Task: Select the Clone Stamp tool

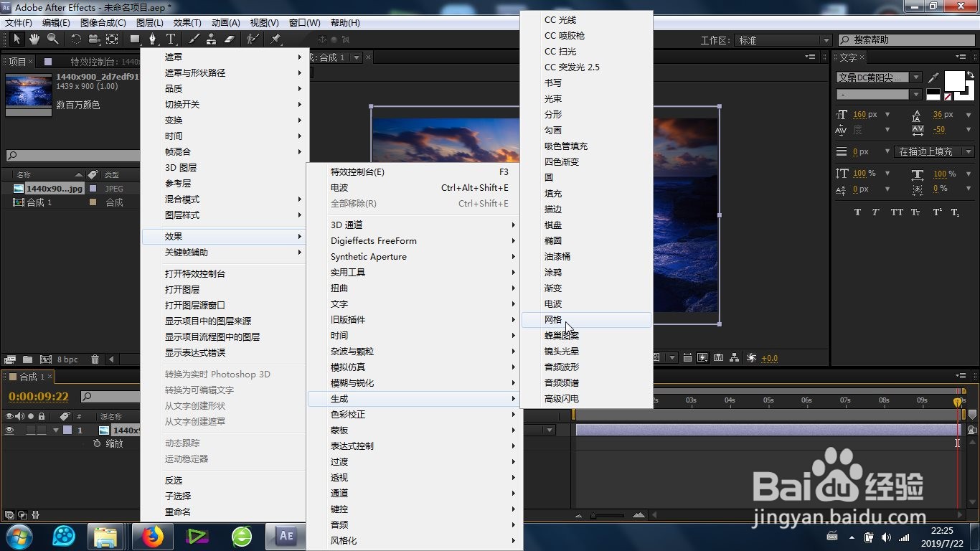Action: [x=211, y=39]
